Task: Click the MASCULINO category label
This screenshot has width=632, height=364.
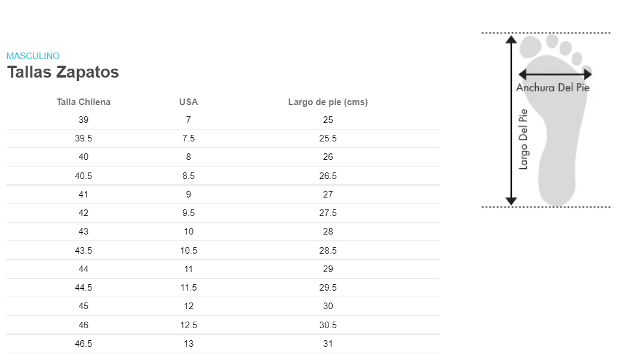Action: click(x=33, y=56)
